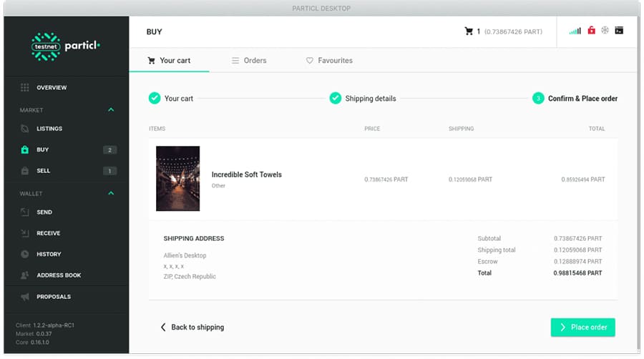Switch to the Orders tab
644x359 pixels.
click(248, 61)
